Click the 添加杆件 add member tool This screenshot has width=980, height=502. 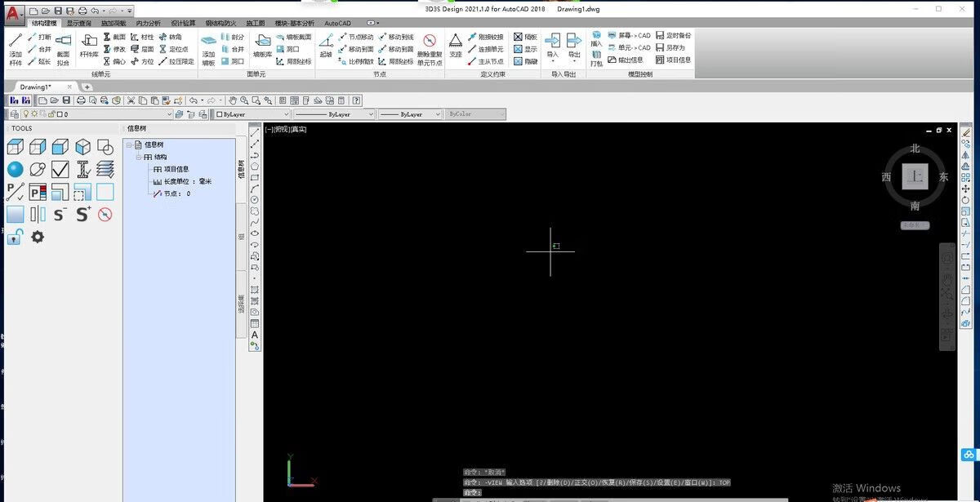16,47
